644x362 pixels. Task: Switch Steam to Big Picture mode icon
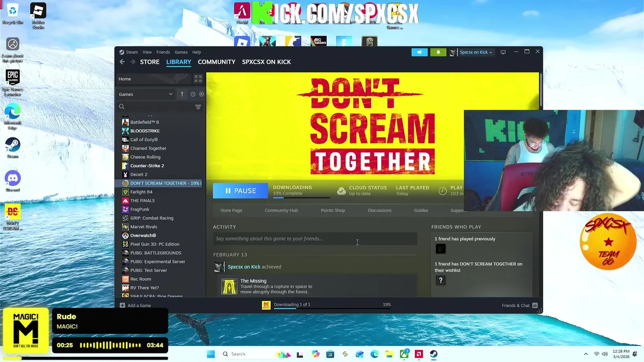click(503, 52)
